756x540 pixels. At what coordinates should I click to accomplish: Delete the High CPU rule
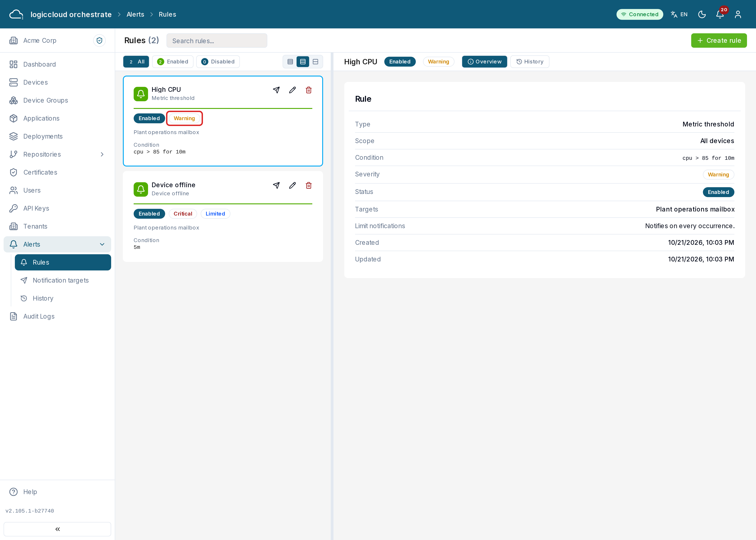308,90
